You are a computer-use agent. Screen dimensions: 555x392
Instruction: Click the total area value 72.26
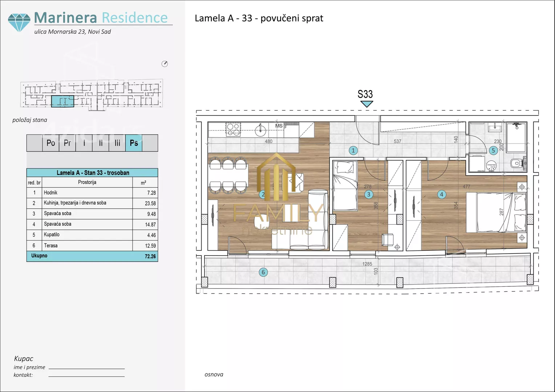[150, 256]
